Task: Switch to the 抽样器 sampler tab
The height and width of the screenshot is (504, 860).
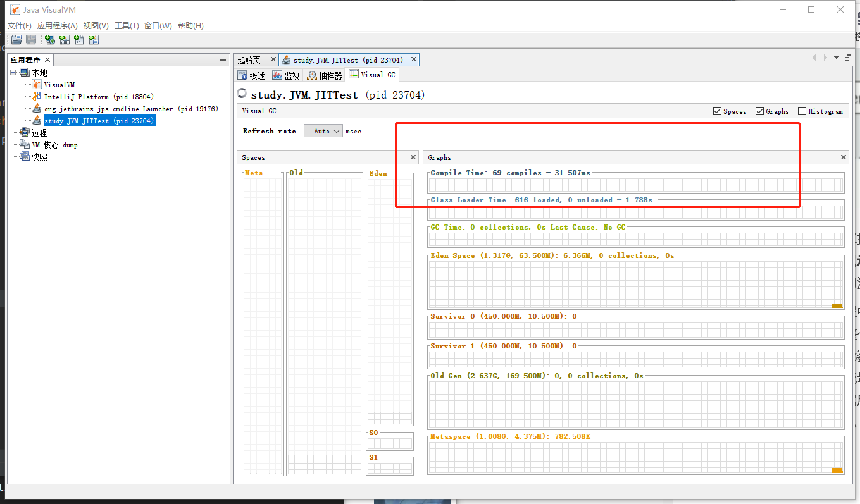Action: click(324, 75)
